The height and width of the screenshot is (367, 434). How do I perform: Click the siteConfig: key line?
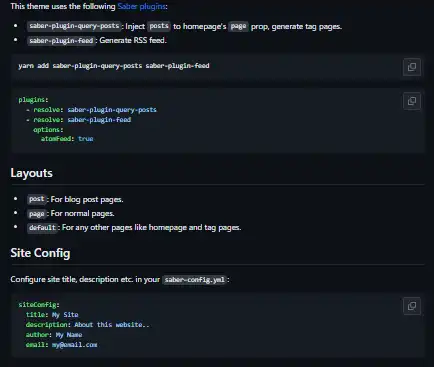[39, 305]
